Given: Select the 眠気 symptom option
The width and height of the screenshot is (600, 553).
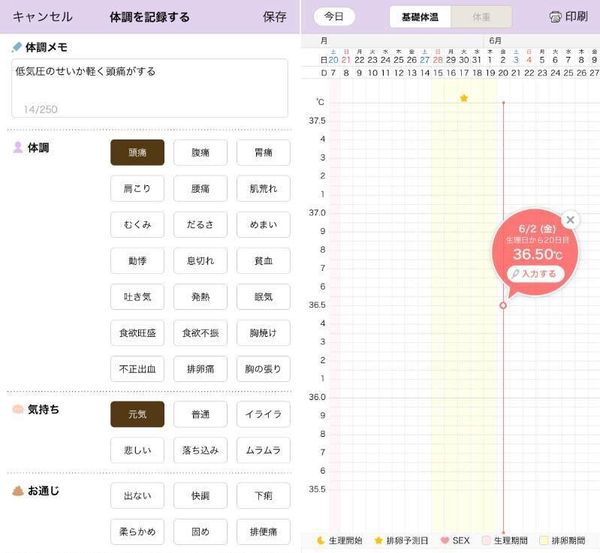Looking at the screenshot, I should click(264, 297).
